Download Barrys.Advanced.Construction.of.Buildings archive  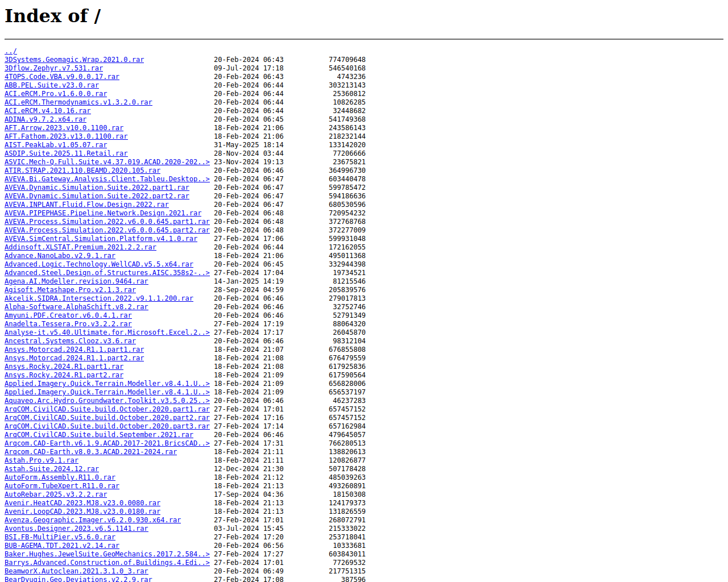click(107, 563)
